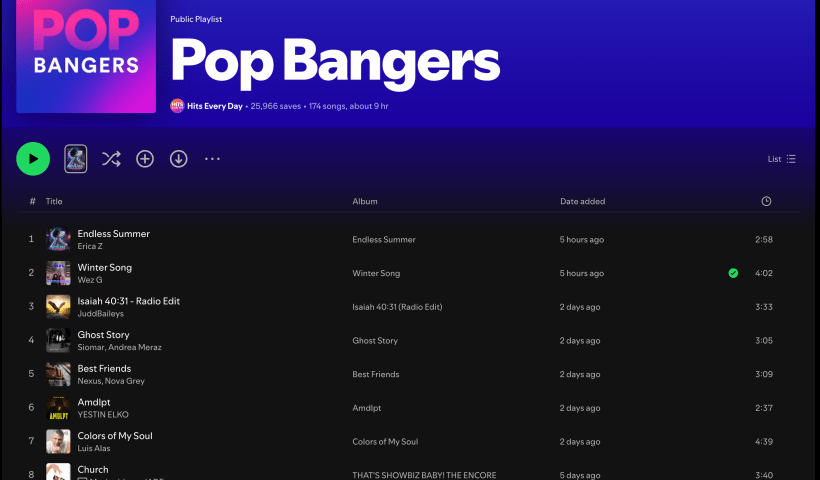Viewport: 820px width, 480px height.
Task: Toggle shuffle for the playlist
Action: tap(111, 159)
